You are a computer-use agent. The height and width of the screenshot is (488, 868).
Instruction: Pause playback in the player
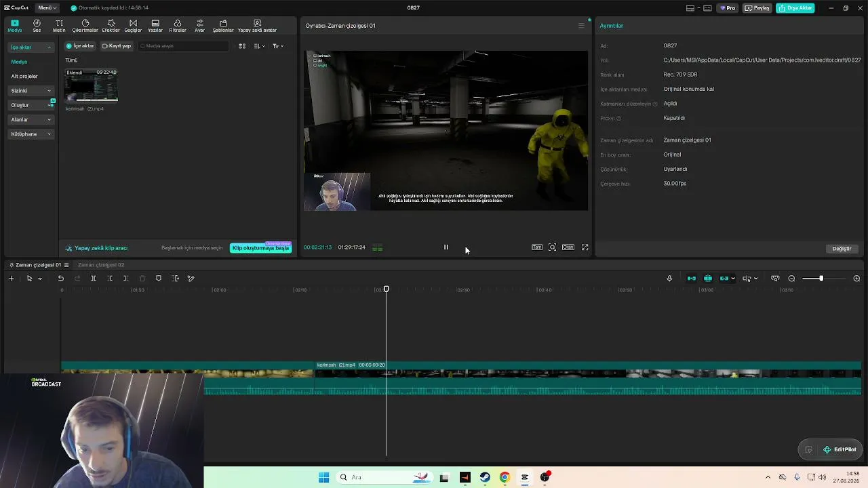pyautogui.click(x=446, y=247)
